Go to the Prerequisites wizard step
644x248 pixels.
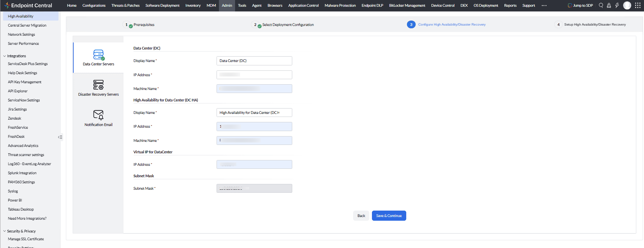point(139,25)
